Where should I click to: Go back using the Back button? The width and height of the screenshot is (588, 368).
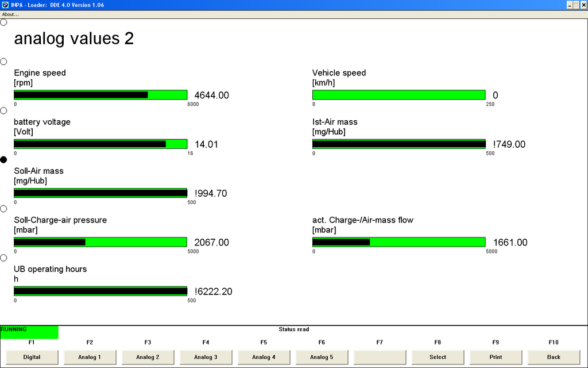coord(554,357)
